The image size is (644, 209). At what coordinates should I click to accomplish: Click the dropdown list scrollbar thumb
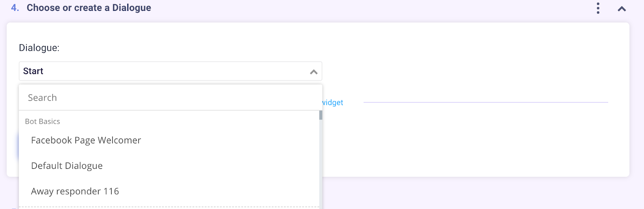[321, 115]
